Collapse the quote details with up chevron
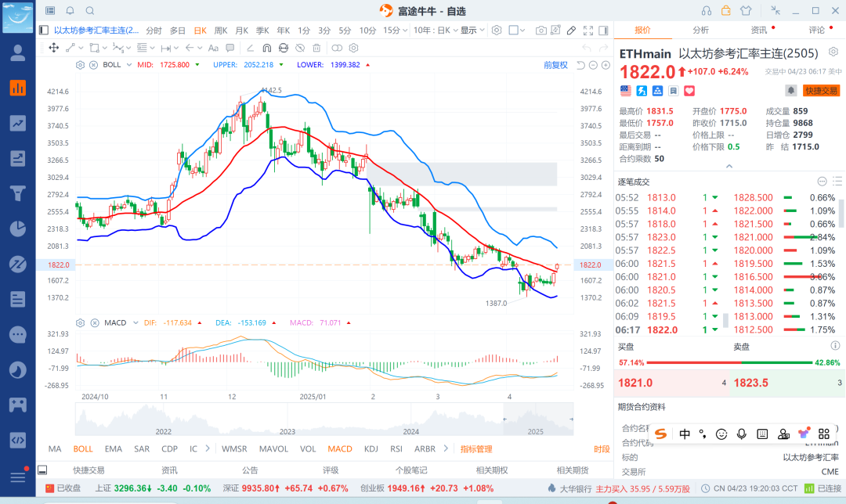 (x=729, y=166)
